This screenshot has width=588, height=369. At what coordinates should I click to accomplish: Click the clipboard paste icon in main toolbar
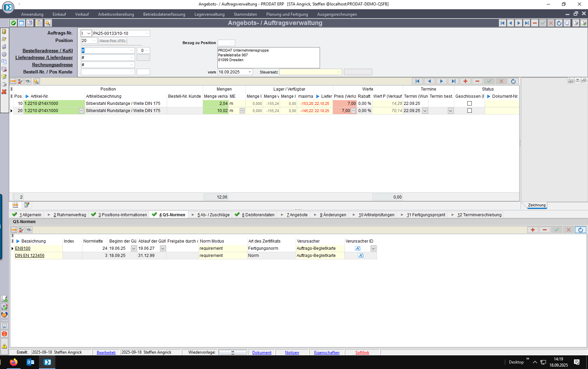(x=39, y=23)
